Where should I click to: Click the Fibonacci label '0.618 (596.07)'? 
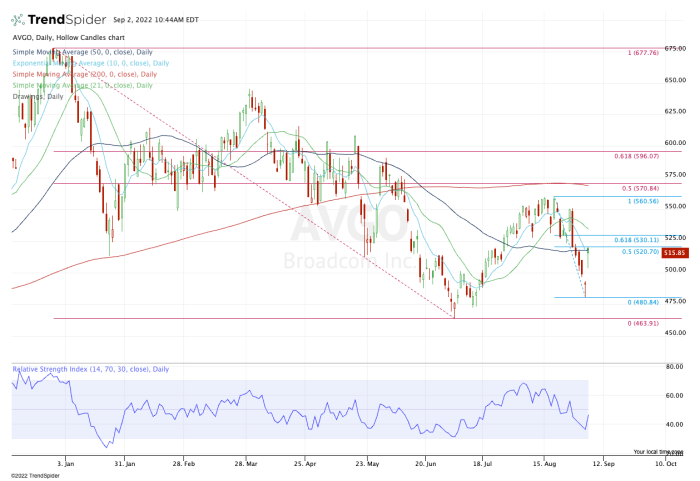(637, 156)
